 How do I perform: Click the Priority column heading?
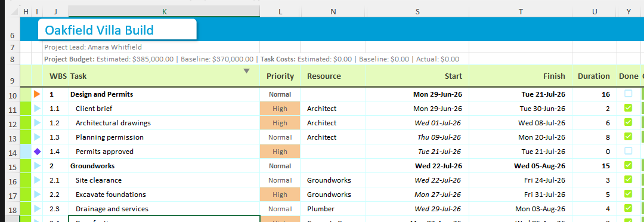pyautogui.click(x=280, y=76)
